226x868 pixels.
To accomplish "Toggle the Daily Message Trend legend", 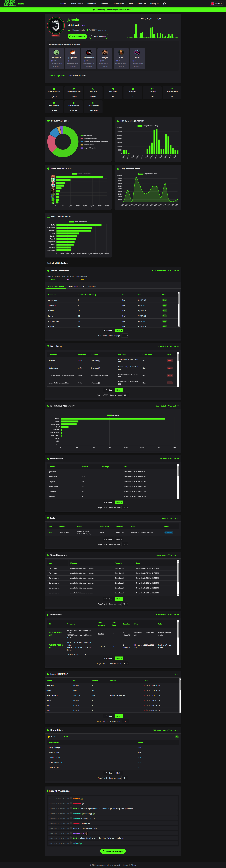I will 148,174.
